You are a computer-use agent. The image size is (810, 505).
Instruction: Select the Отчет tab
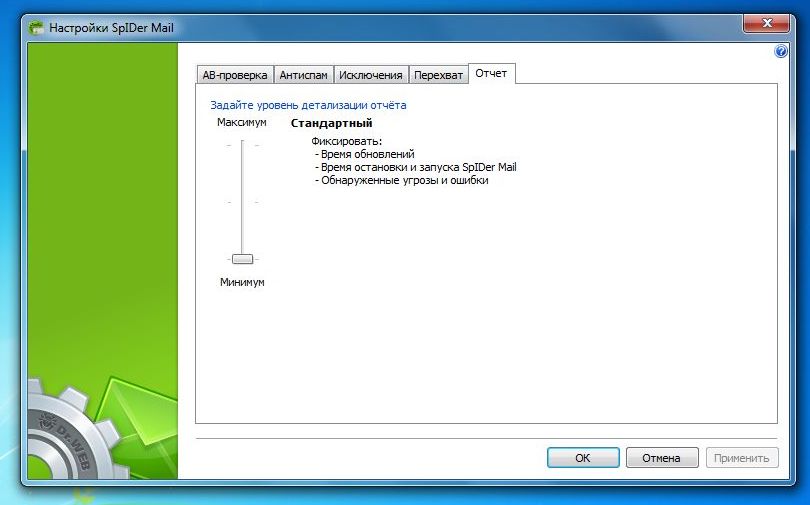pyautogui.click(x=491, y=73)
